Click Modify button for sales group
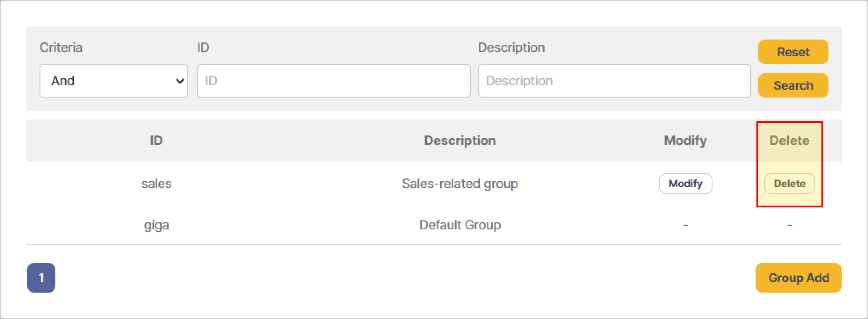This screenshot has width=868, height=319. (x=685, y=184)
